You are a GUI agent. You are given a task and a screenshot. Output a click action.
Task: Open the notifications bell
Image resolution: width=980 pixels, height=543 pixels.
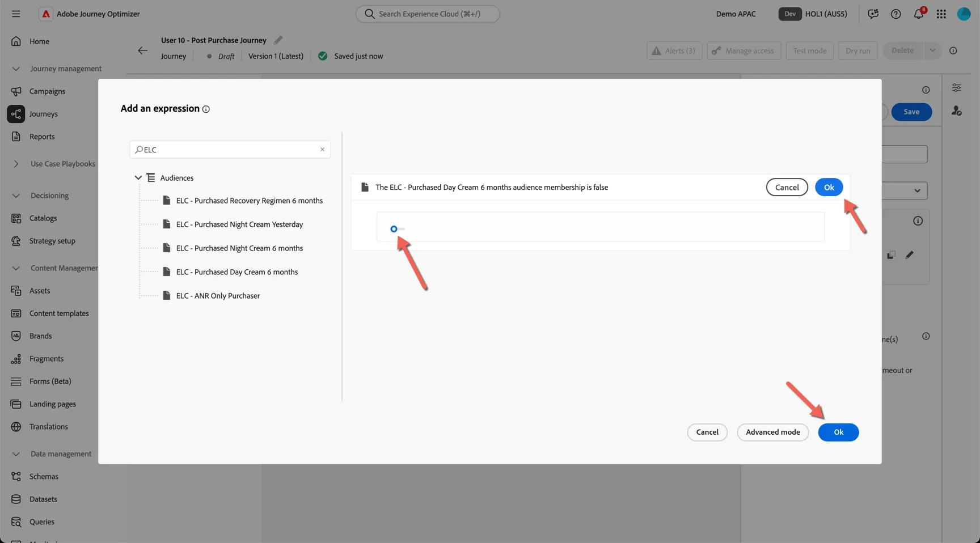point(918,14)
